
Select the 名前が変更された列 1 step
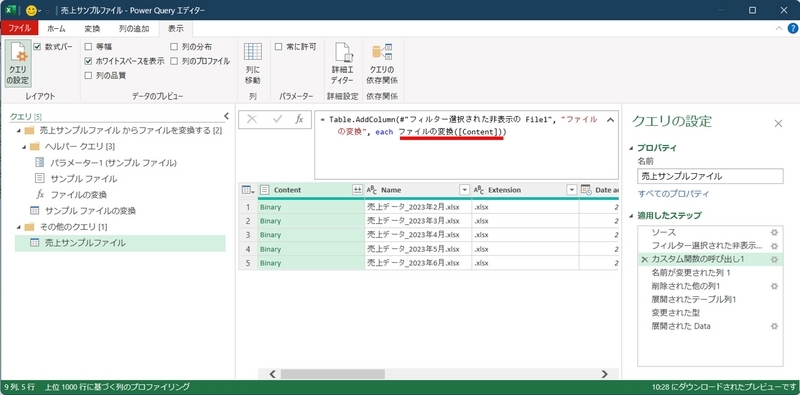point(691,273)
